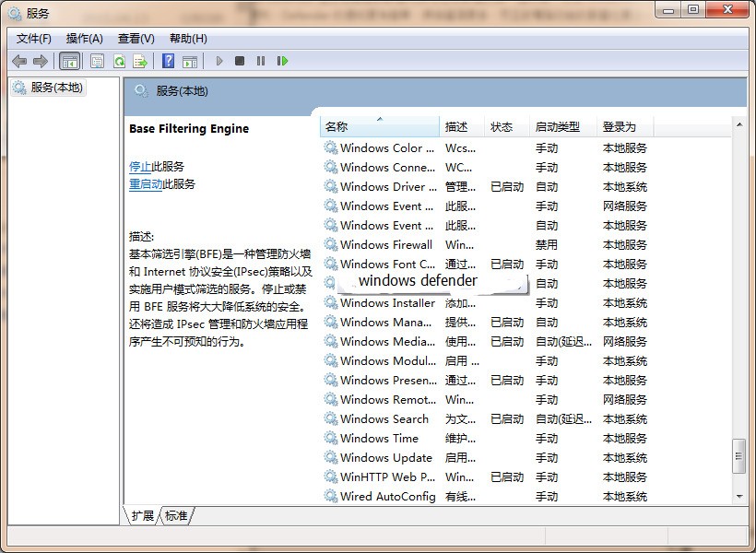Click 本地系统 logon of Windows Update row
756x553 pixels.
coord(625,457)
